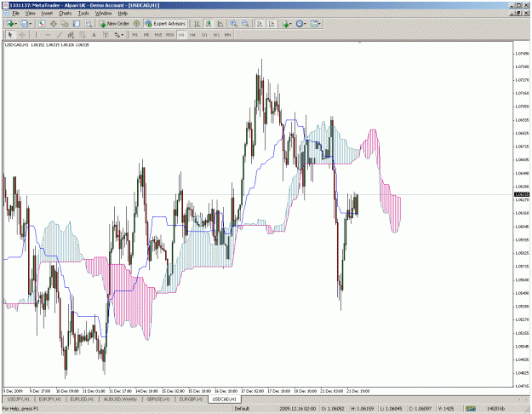The width and height of the screenshot is (532, 414).
Task: Select the Equidistant Channel tool
Action: pos(71,35)
